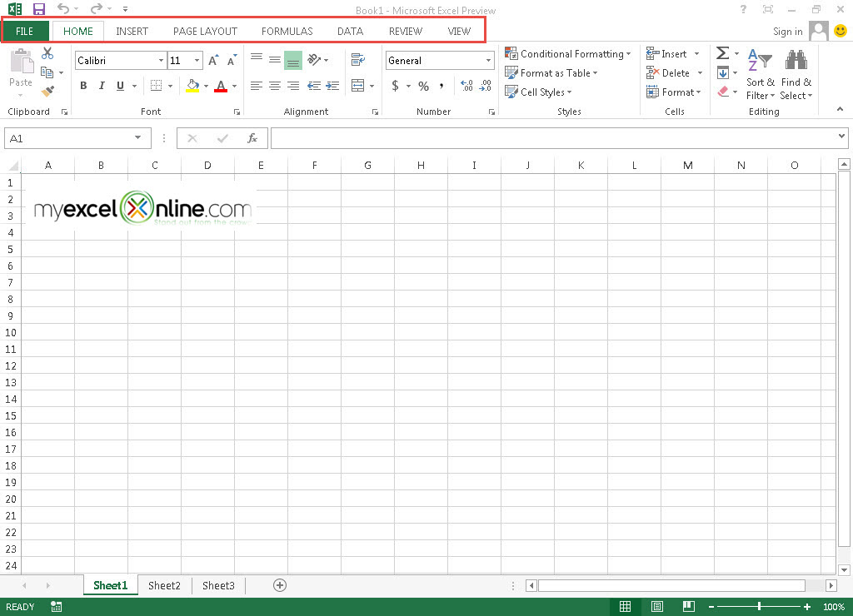Apply the red font color
The height and width of the screenshot is (616, 853).
[x=220, y=86]
